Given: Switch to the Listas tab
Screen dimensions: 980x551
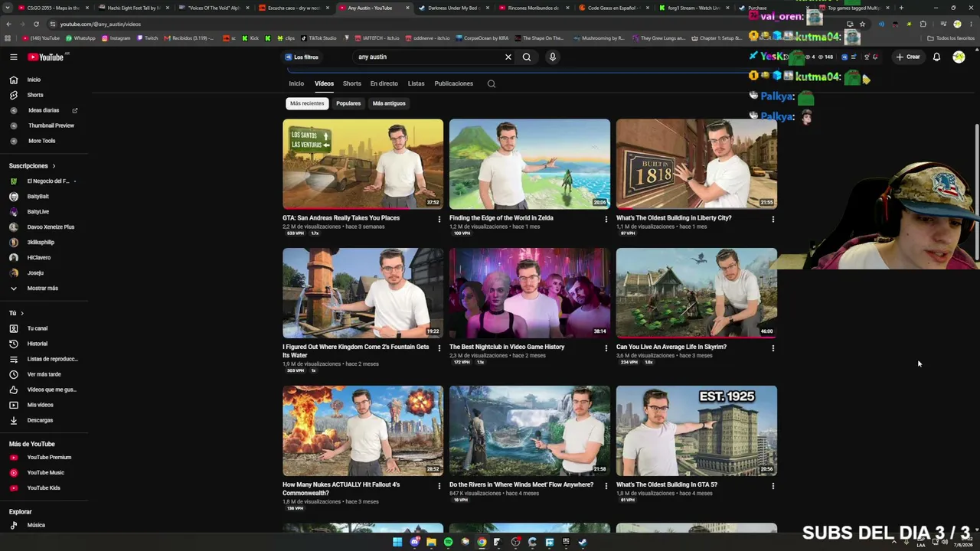Looking at the screenshot, I should tap(416, 83).
